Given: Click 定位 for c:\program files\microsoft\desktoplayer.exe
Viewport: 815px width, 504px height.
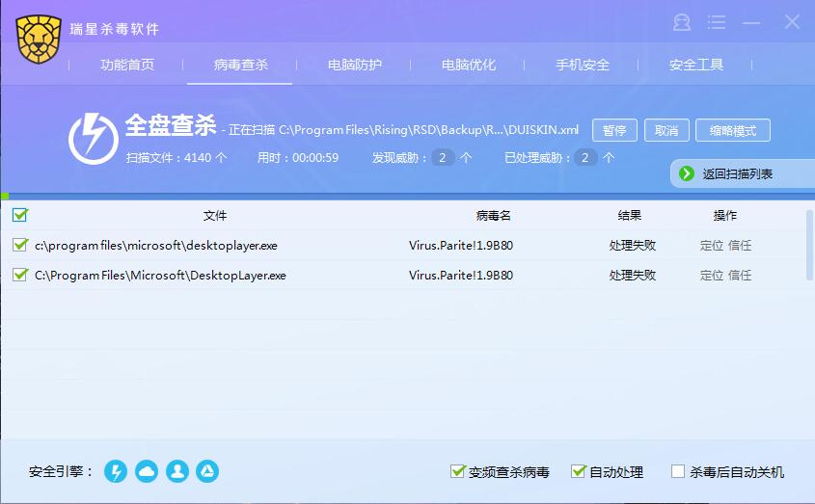Looking at the screenshot, I should point(712,245).
